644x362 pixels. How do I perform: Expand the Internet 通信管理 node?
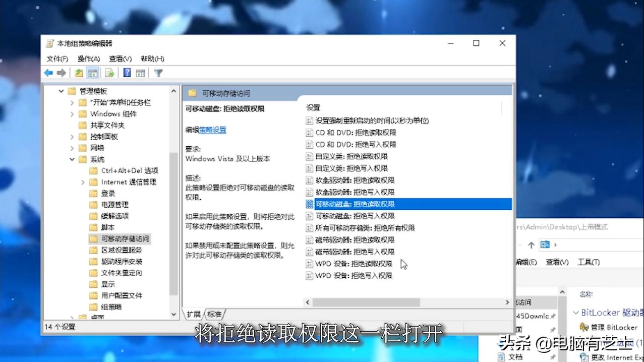[82, 182]
